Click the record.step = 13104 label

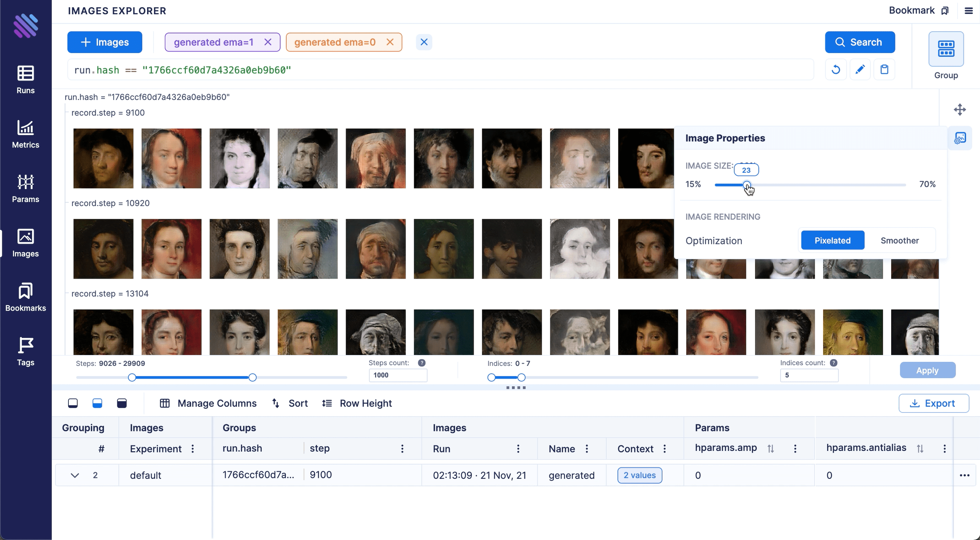pos(110,294)
